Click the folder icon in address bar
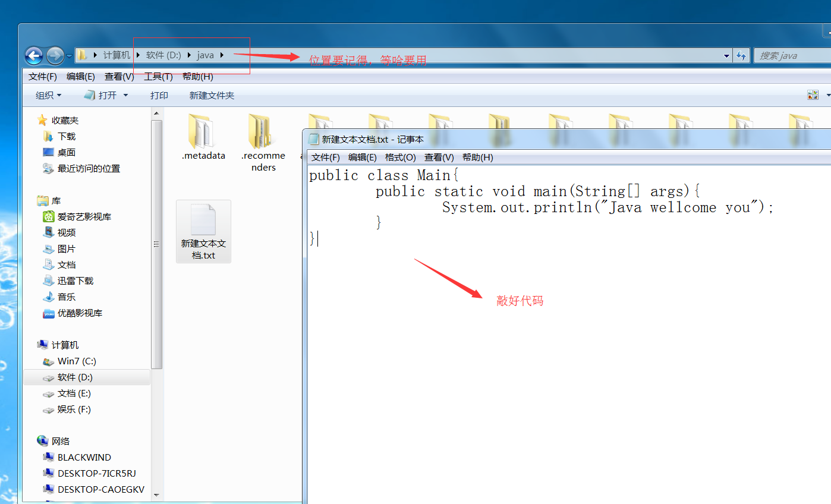This screenshot has width=831, height=504. pyautogui.click(x=82, y=55)
